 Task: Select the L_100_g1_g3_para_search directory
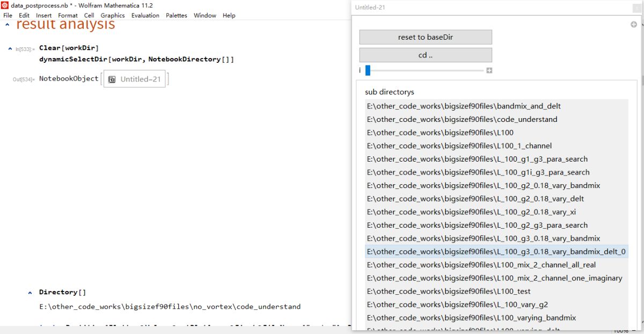tap(496, 159)
